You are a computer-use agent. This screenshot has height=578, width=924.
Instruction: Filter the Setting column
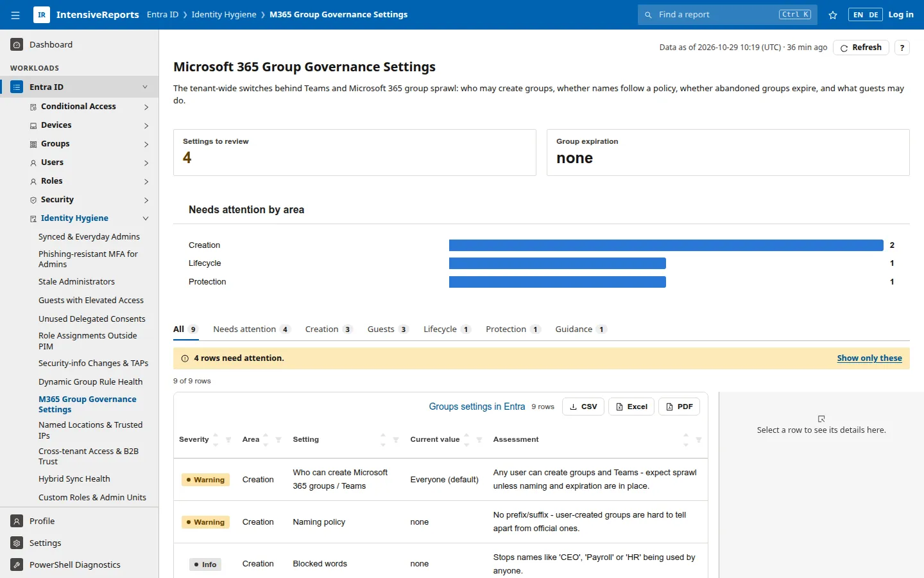pyautogui.click(x=396, y=440)
